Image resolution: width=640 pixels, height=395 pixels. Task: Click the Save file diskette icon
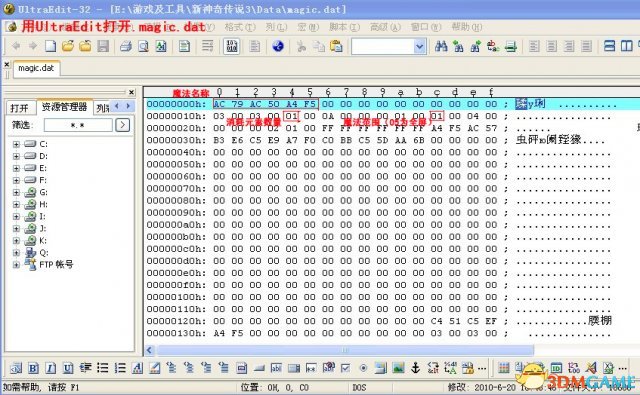103,46
